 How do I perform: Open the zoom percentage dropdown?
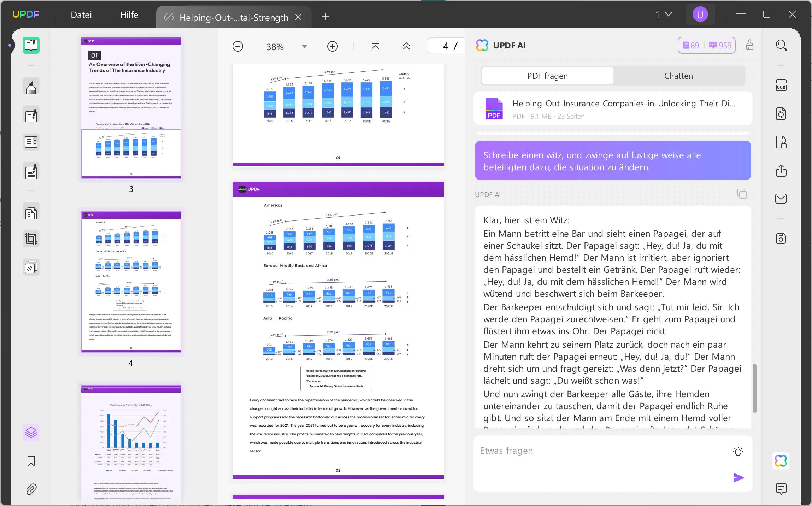click(x=304, y=46)
